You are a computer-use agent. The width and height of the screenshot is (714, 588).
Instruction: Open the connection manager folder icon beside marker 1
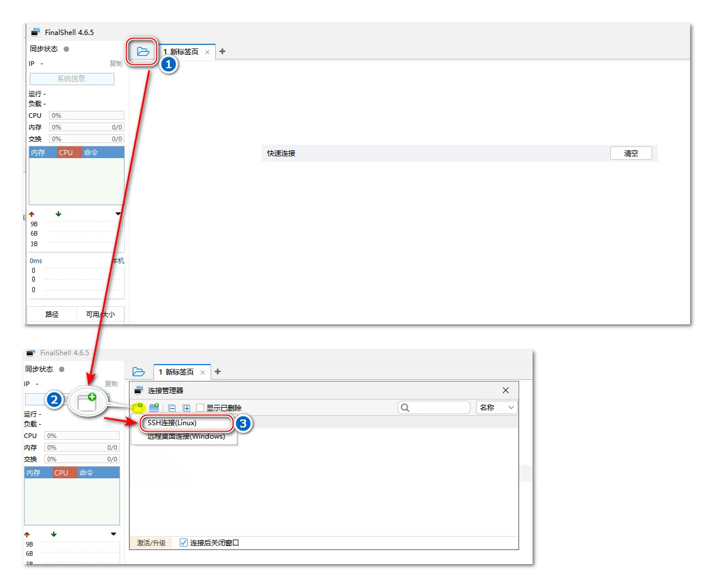click(143, 52)
